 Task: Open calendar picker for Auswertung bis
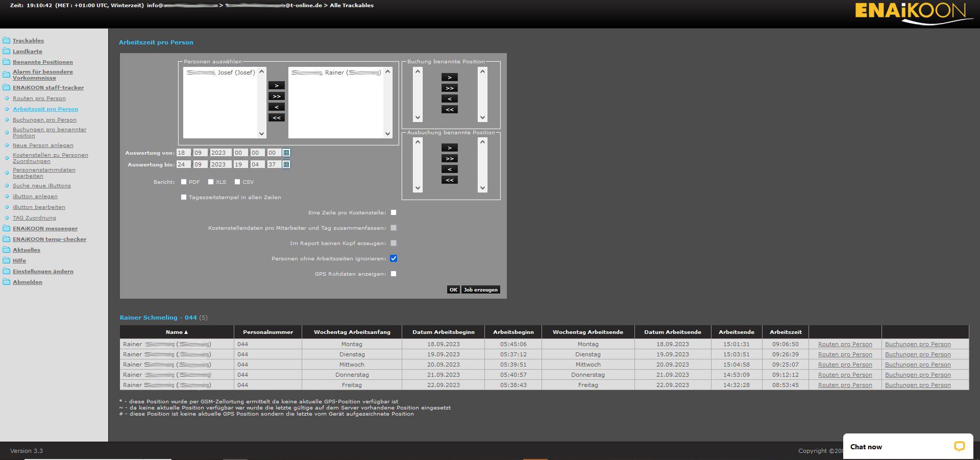[x=286, y=164]
